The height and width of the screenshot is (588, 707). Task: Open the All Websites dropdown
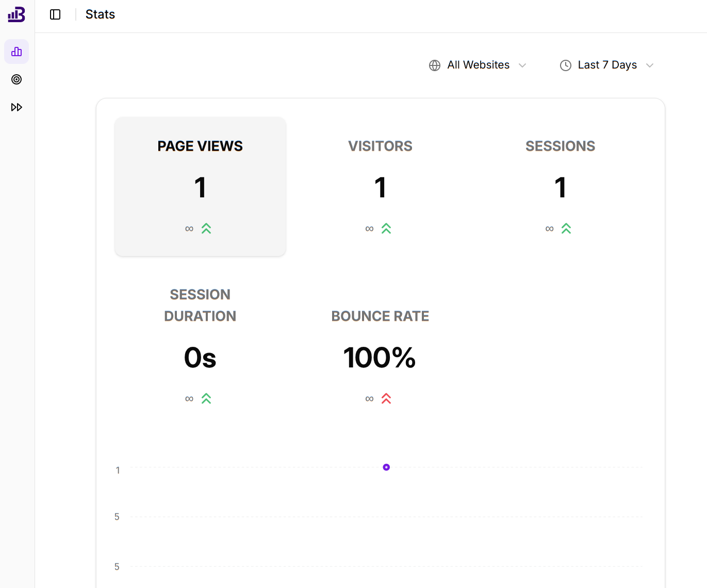[478, 65]
